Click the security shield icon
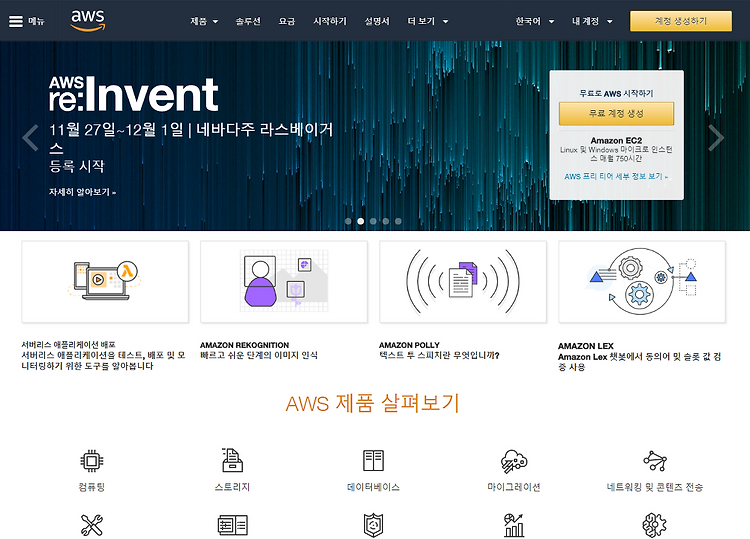Image resolution: width=750 pixels, height=539 pixels. point(373,525)
